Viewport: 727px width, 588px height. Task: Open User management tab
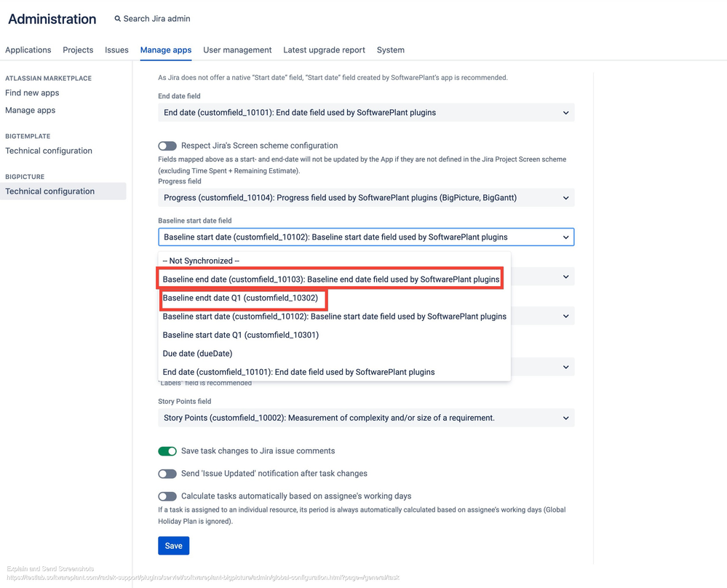point(237,49)
